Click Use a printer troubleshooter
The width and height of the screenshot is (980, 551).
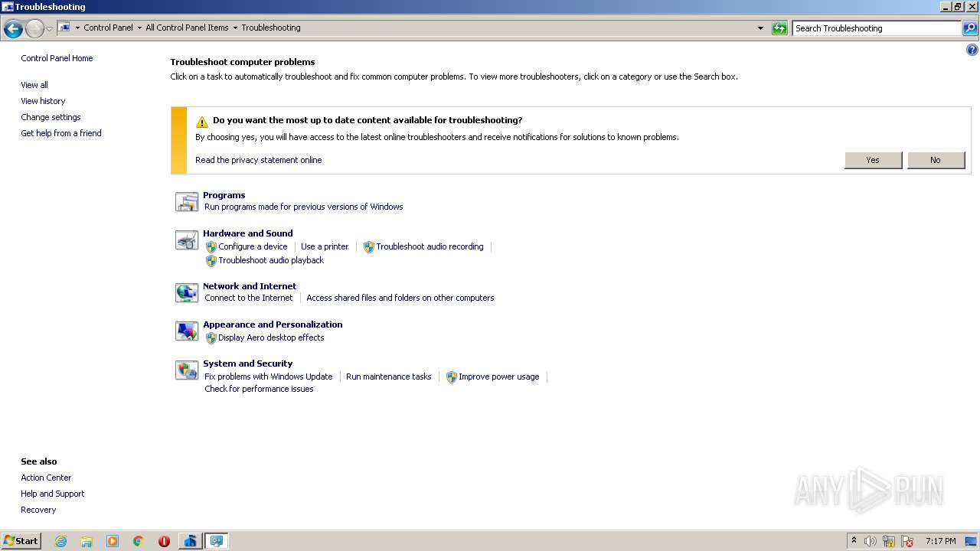[x=325, y=246]
